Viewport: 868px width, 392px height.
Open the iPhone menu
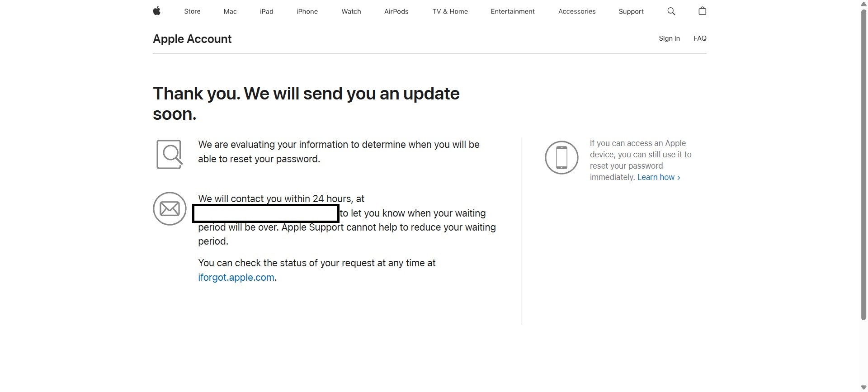(307, 11)
